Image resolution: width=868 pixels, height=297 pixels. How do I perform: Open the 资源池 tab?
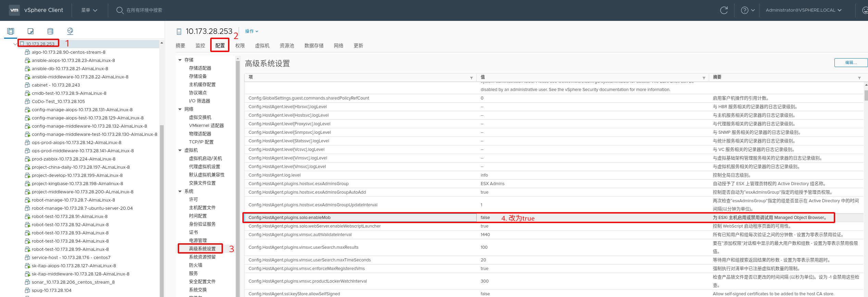pyautogui.click(x=287, y=46)
